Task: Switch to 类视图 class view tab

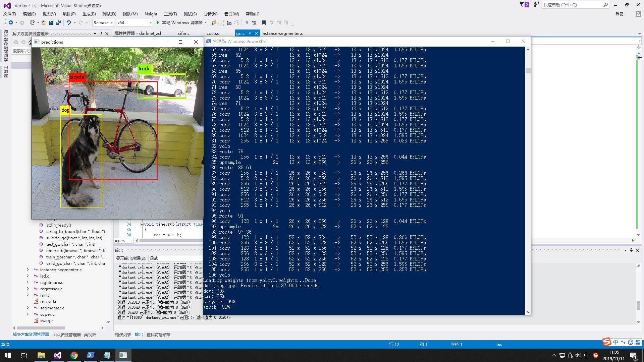Action: coord(90,335)
